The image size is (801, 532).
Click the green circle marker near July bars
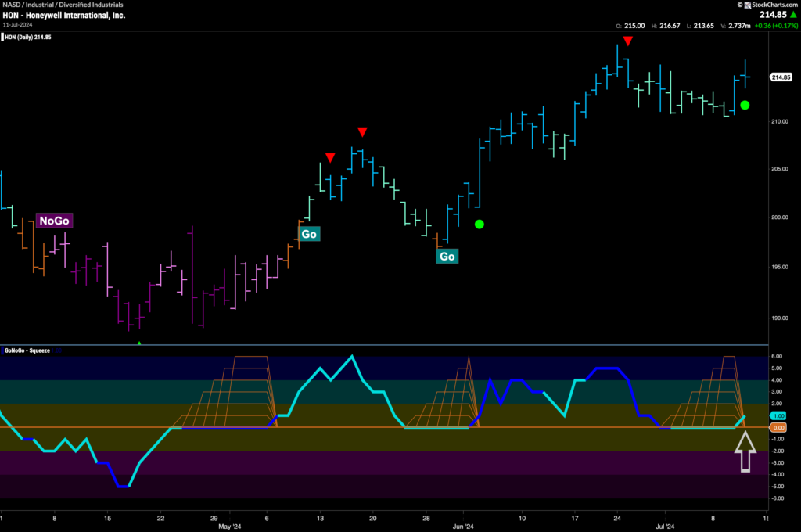(x=745, y=105)
